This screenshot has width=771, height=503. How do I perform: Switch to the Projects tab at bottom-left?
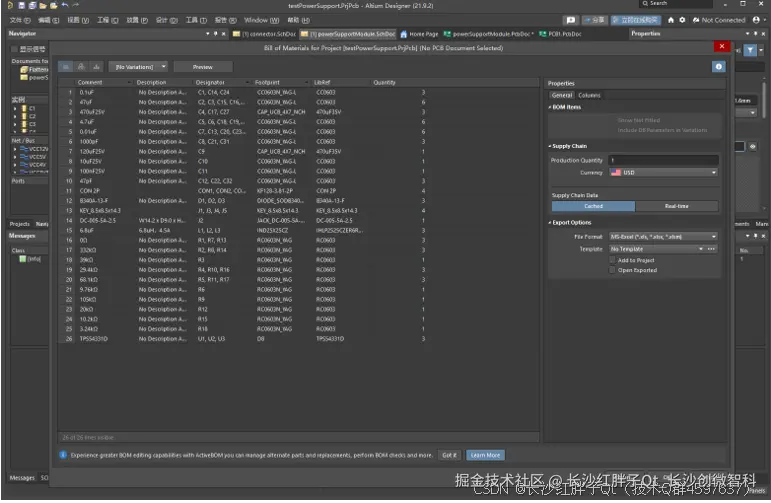click(x=20, y=224)
